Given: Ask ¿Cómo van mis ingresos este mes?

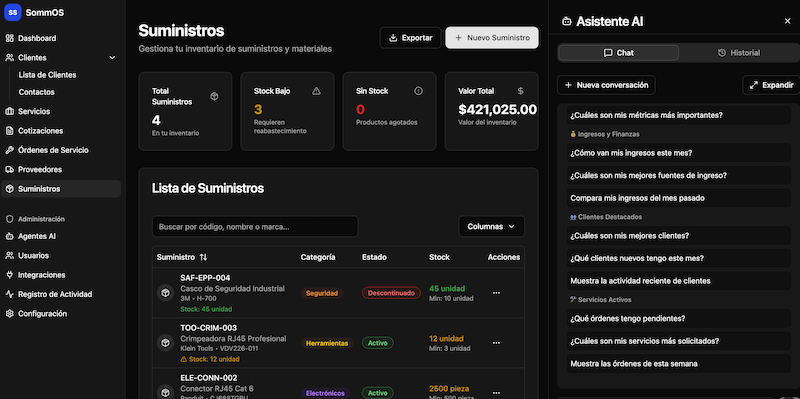Looking at the screenshot, I should pyautogui.click(x=679, y=153).
